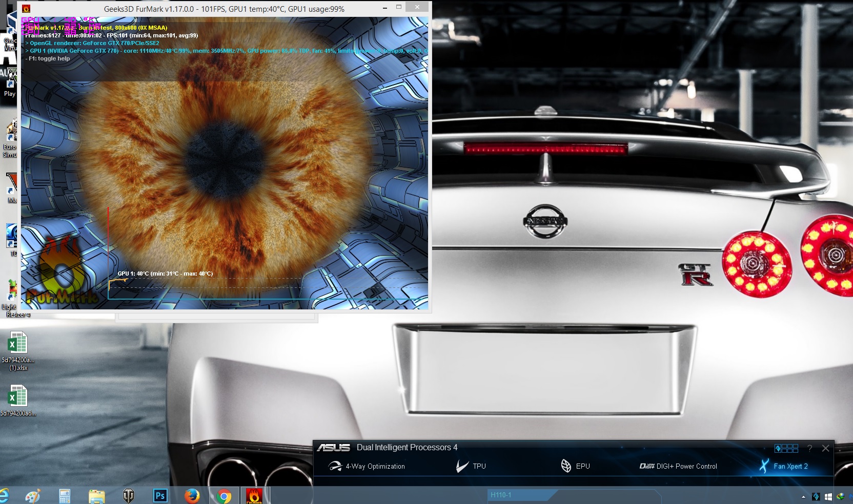Viewport: 853px width, 504px height.
Task: Click the DIGI+ logo icon
Action: pos(647,466)
